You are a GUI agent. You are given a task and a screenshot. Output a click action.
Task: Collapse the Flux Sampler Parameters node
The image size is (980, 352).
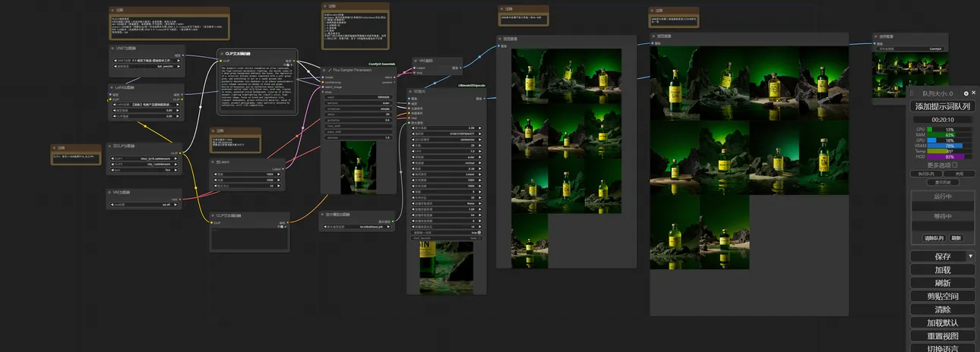click(323, 70)
